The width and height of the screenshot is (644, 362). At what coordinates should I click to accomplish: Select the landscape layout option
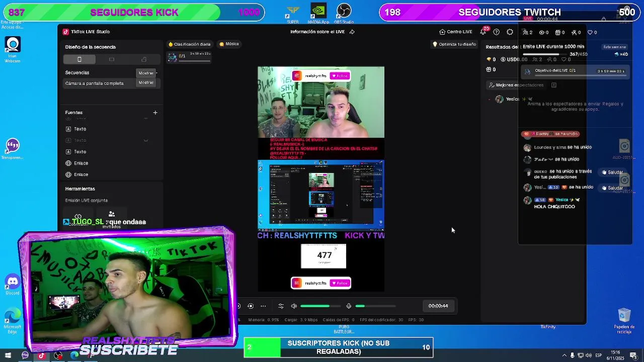pos(112,59)
